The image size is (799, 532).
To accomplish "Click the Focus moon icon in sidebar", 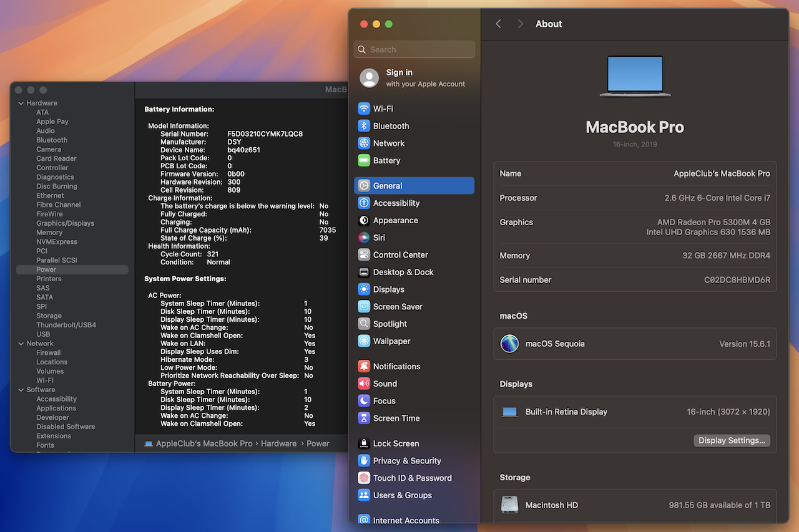I will (364, 401).
